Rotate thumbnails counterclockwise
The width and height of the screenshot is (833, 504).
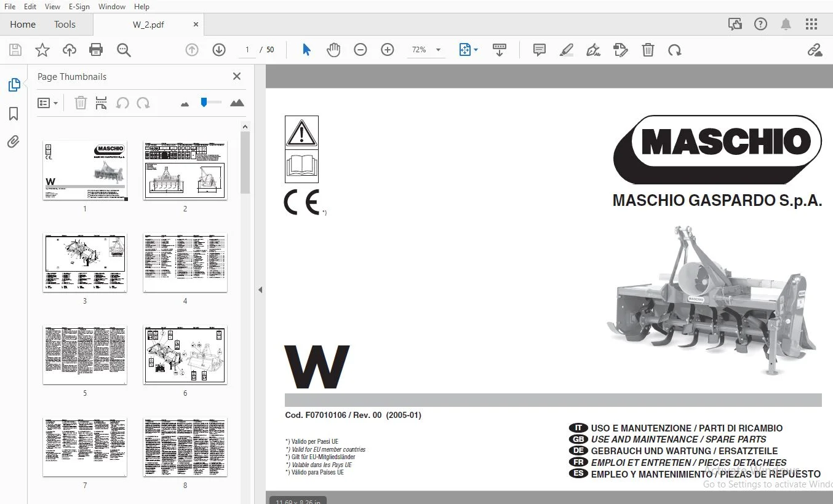point(122,103)
